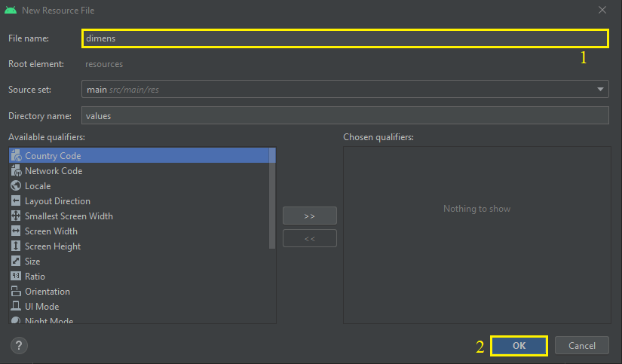622x364 pixels.
Task: Select Country Code in available qualifiers
Action: pos(139,155)
